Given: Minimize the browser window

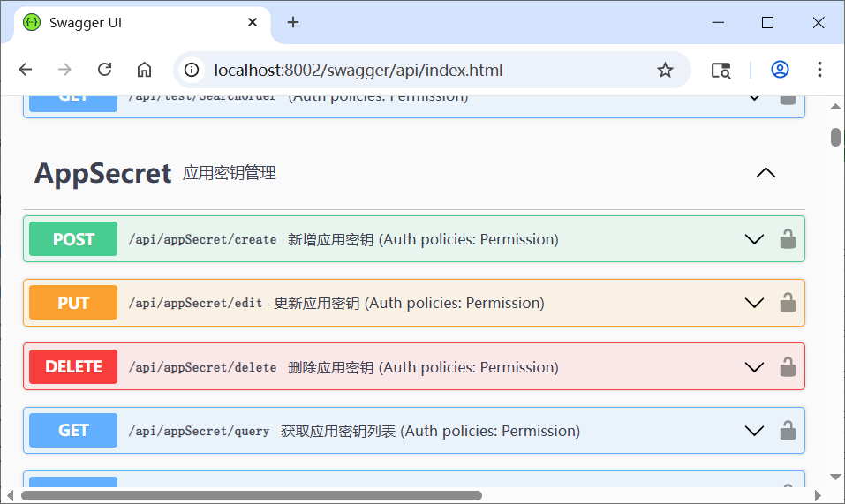Looking at the screenshot, I should (718, 23).
